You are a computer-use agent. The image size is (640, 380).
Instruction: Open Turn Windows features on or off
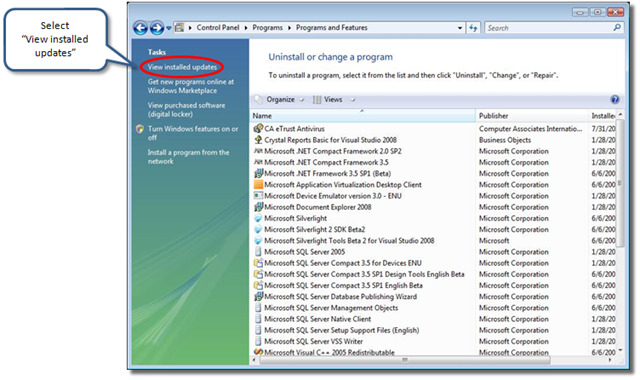(193, 133)
